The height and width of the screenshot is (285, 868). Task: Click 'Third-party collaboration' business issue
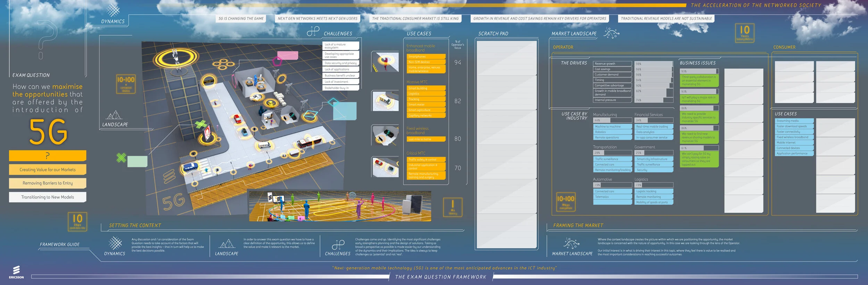pos(699,81)
